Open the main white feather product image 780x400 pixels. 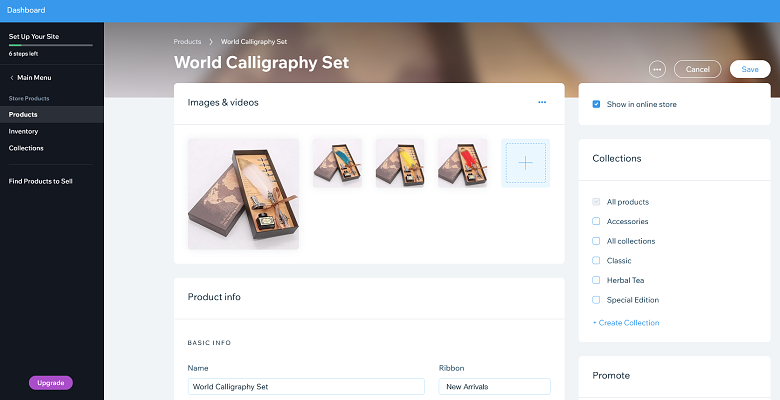243,194
